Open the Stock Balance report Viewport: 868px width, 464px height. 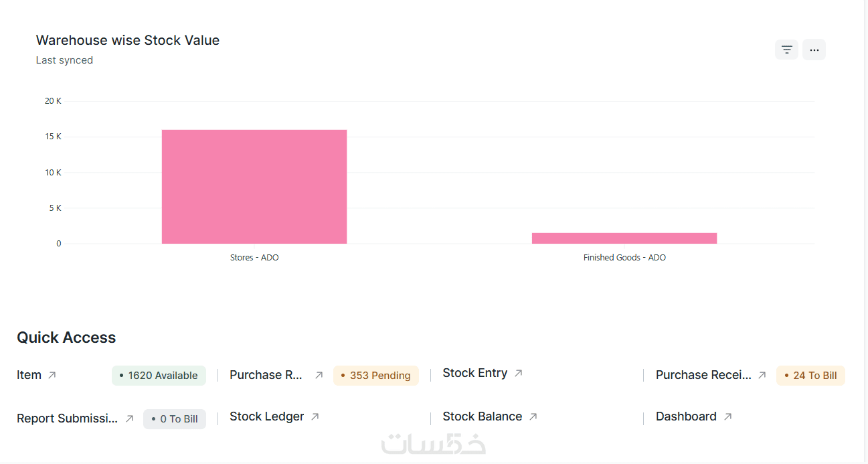(482, 417)
